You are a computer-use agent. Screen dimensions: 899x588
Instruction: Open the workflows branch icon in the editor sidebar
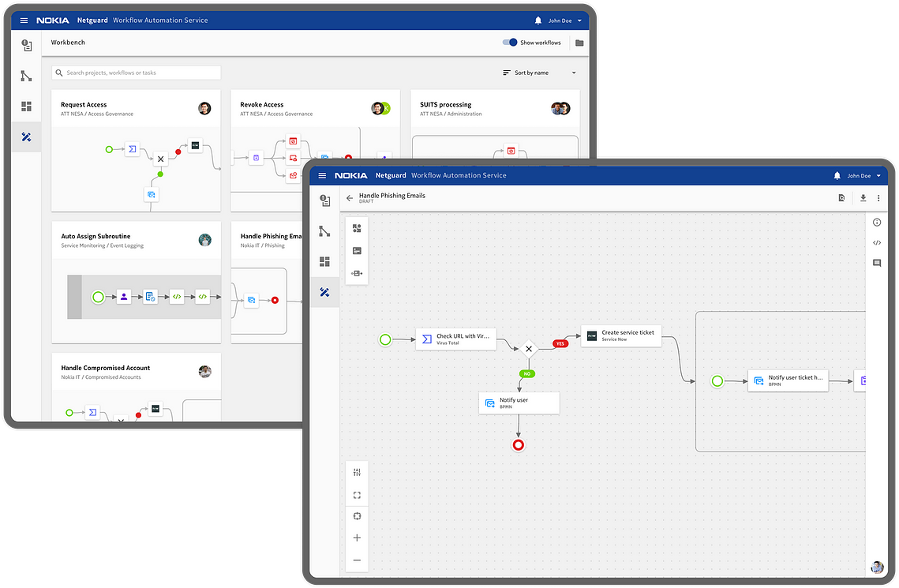[x=325, y=231]
